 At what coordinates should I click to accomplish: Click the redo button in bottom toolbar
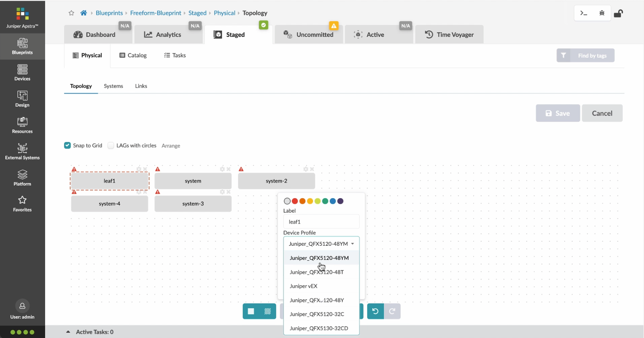tap(392, 311)
